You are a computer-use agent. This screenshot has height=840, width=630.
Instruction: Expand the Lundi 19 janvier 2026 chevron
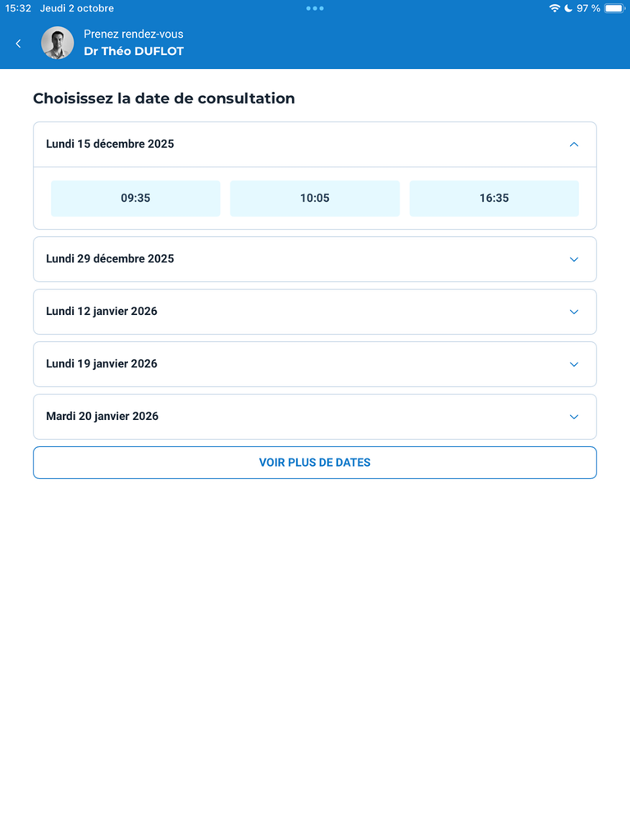coord(573,364)
